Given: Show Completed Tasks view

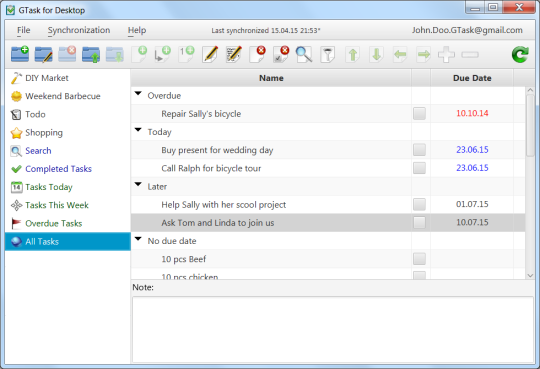Looking at the screenshot, I should click(x=68, y=169).
